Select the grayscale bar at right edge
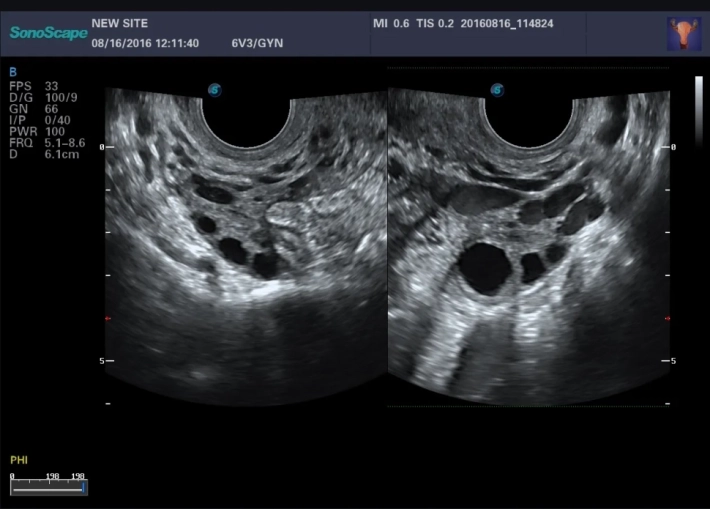Image resolution: width=710 pixels, height=509 pixels. tap(698, 110)
